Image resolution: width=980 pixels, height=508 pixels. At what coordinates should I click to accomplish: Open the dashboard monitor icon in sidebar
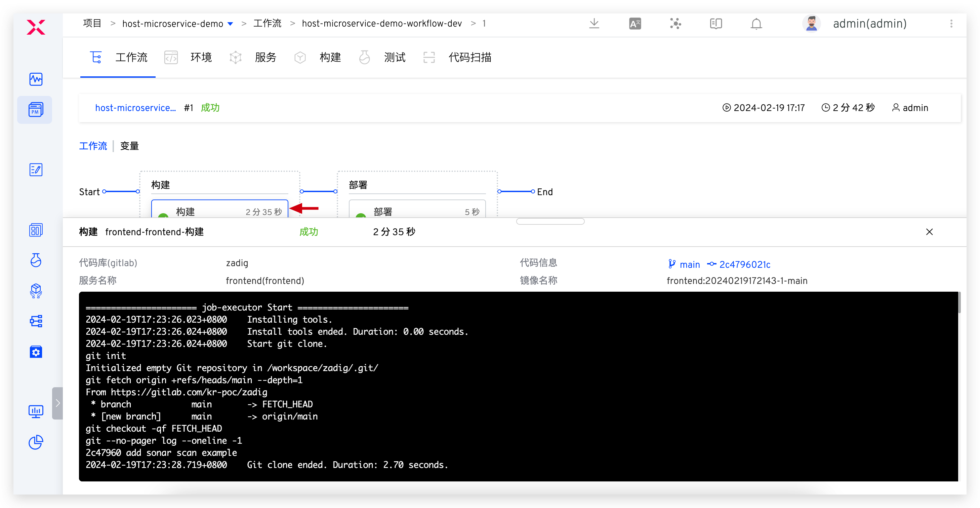click(36, 79)
